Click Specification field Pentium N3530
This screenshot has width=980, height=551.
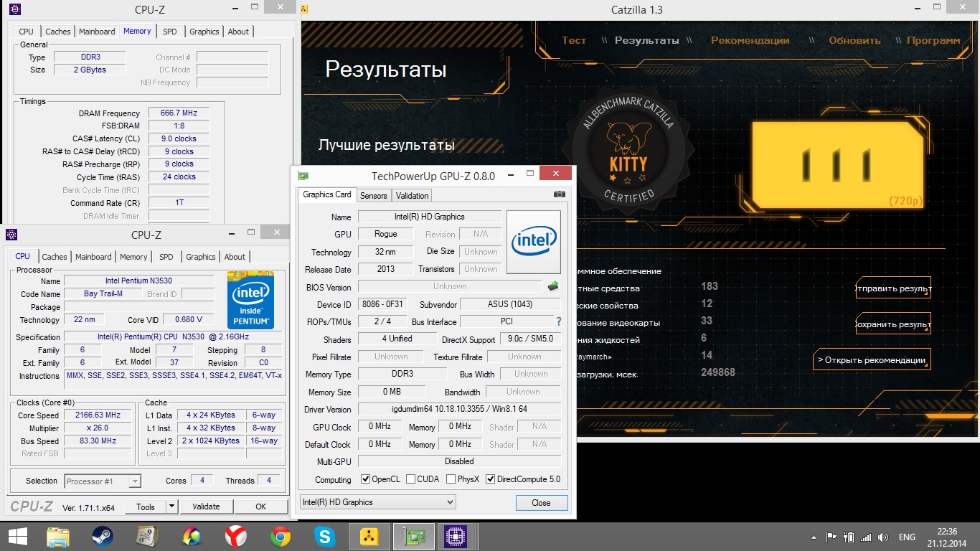[x=173, y=336]
